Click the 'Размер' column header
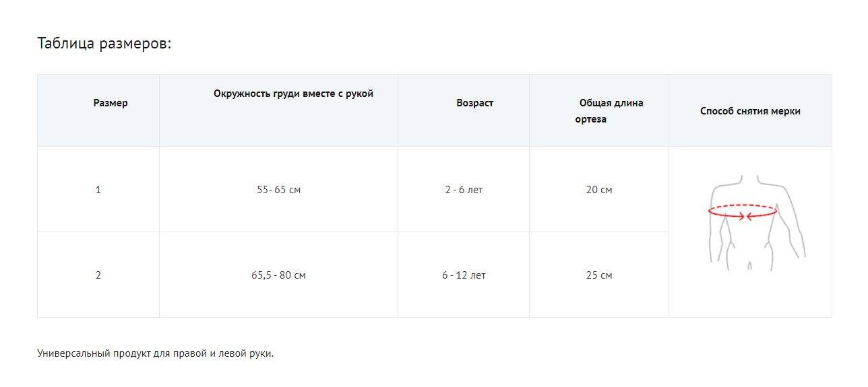 (x=111, y=103)
